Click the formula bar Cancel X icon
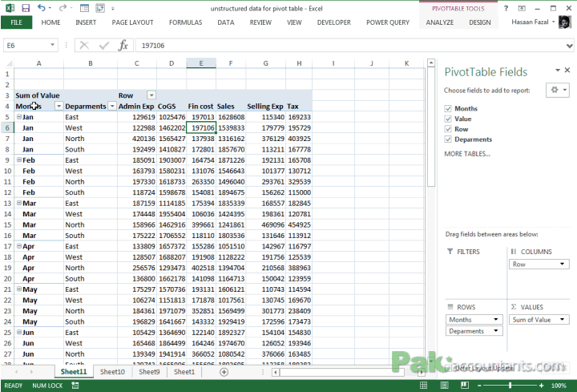The image size is (577, 392). [84, 46]
